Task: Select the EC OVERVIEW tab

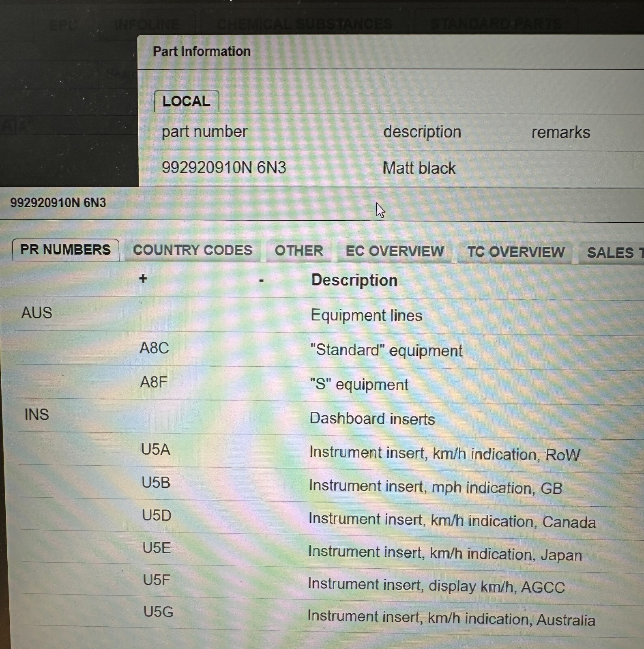Action: 395,251
